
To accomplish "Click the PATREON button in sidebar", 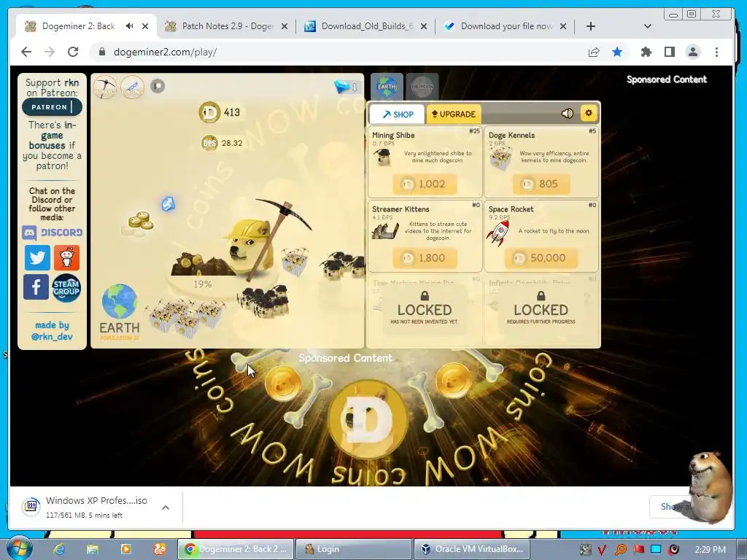I will click(x=52, y=107).
